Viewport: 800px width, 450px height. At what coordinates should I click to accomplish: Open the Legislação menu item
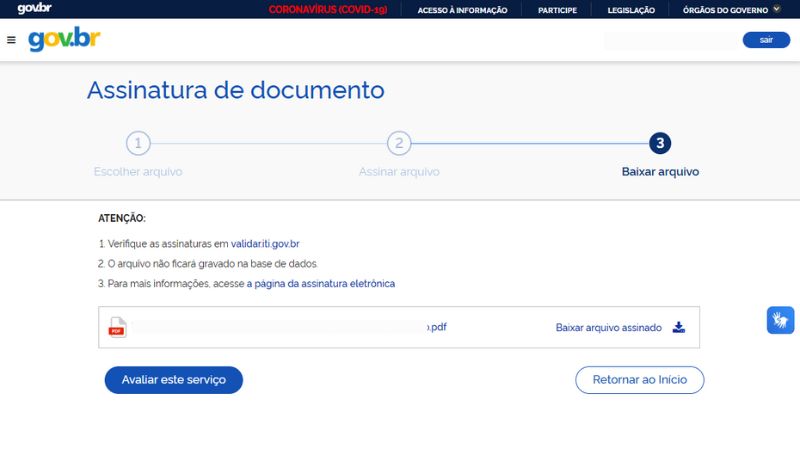coord(631,10)
